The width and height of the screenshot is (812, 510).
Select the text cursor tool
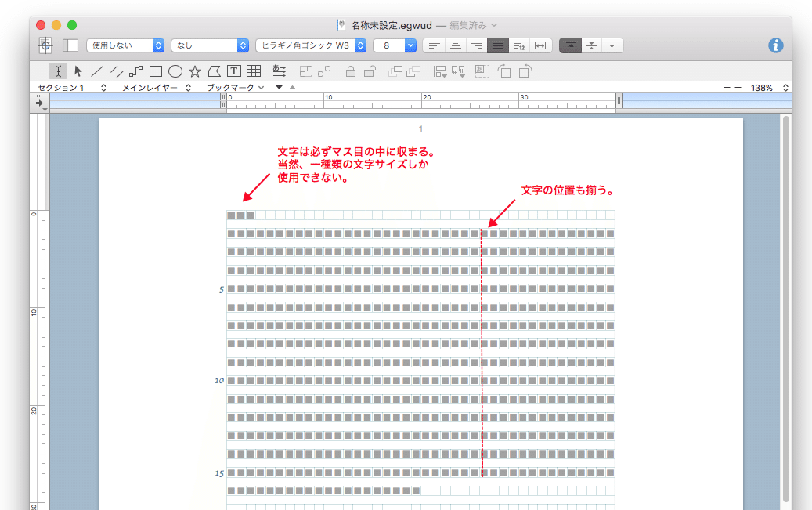(x=58, y=71)
